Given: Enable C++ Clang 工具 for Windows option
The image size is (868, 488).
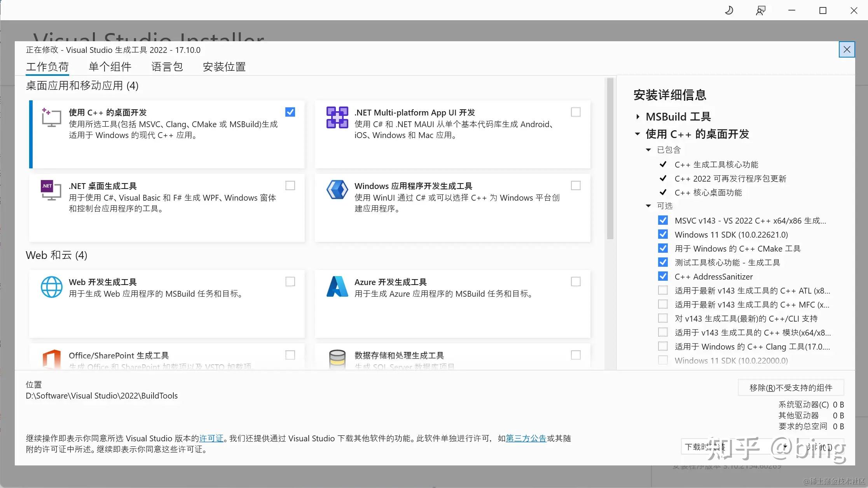Looking at the screenshot, I should tap(663, 346).
